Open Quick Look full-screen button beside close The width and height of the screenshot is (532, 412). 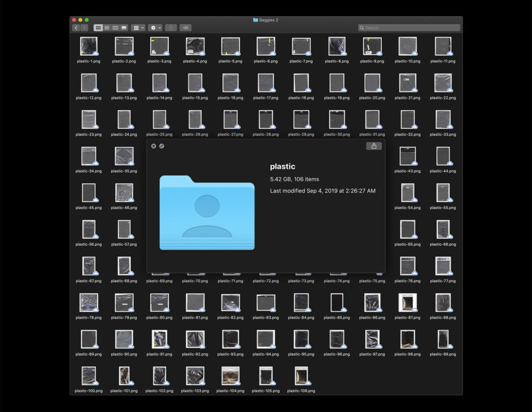[162, 146]
